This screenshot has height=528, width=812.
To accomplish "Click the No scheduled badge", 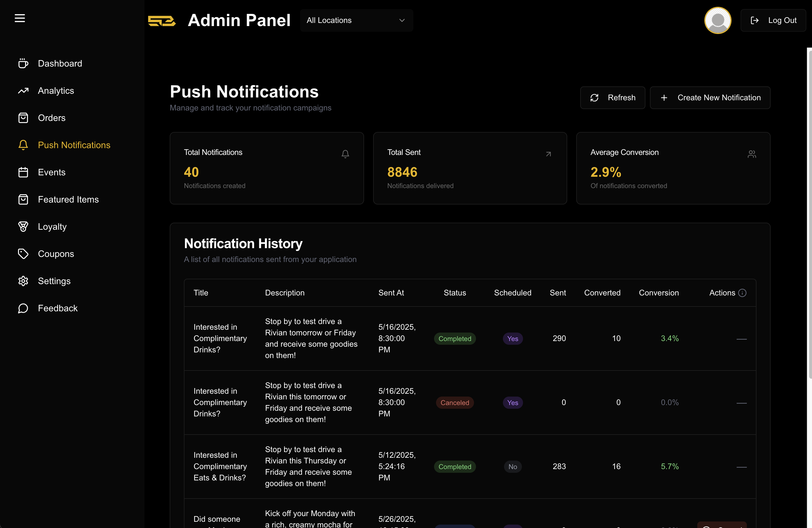I will [x=513, y=467].
